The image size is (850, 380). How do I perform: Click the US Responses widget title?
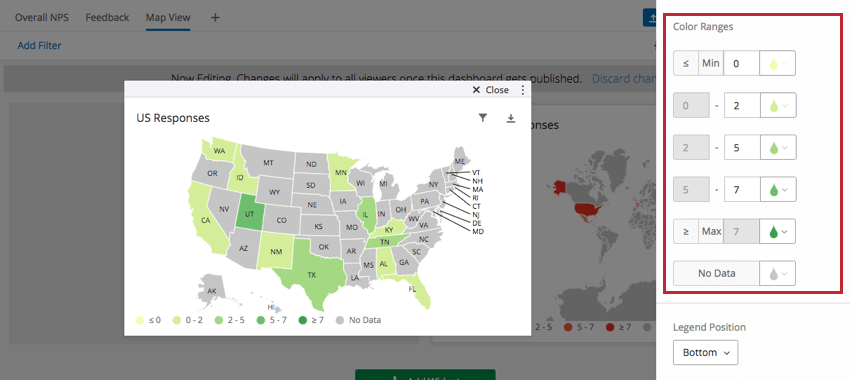[x=173, y=118]
